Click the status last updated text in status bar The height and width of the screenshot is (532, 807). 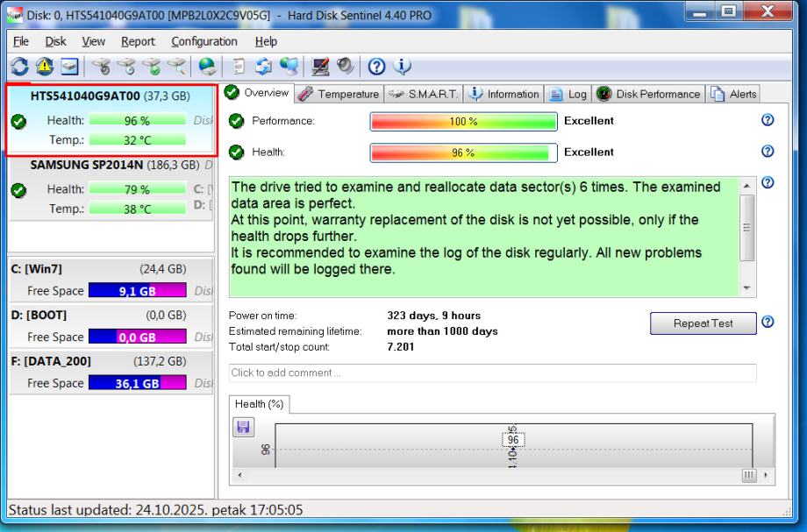click(x=155, y=510)
